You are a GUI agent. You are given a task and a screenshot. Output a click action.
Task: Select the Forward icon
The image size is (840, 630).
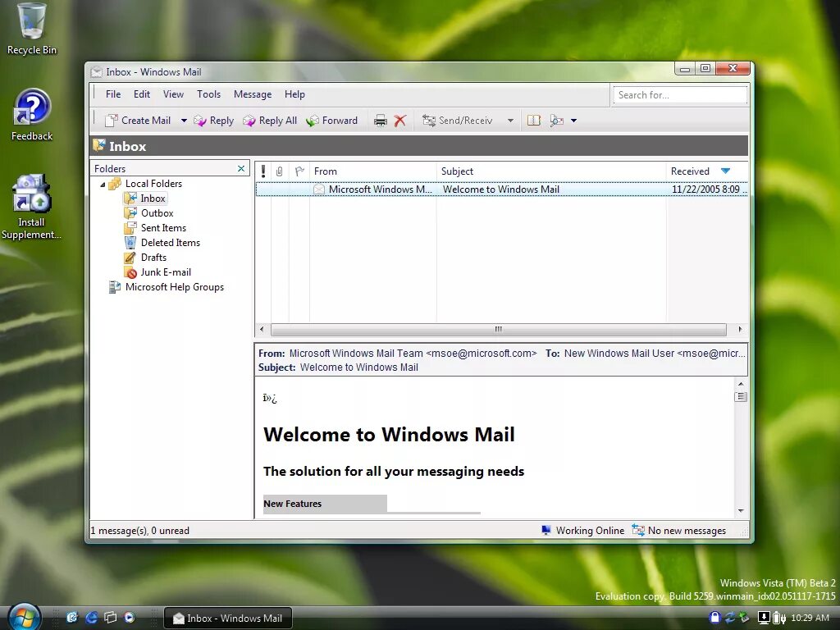point(332,120)
